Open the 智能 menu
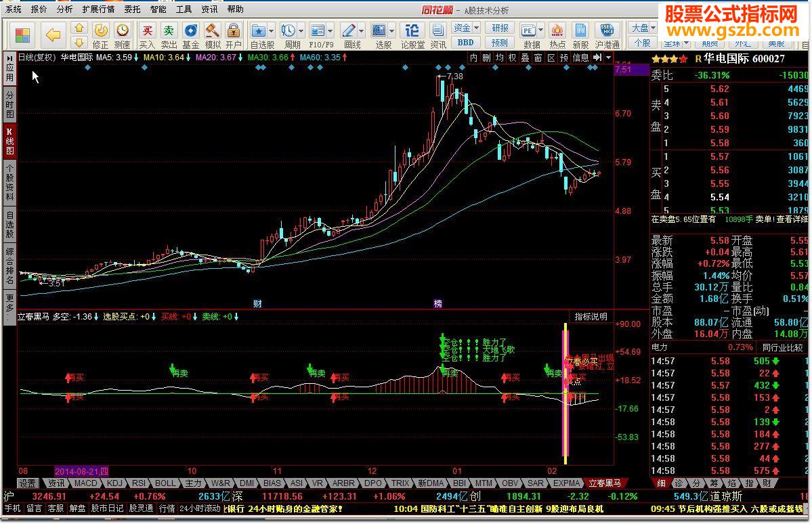This screenshot has height=524, width=812. click(158, 9)
